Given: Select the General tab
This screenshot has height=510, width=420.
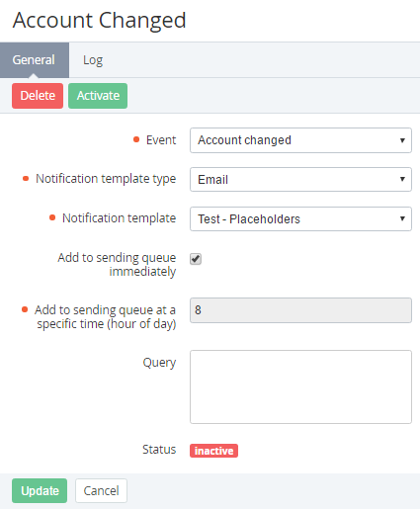Looking at the screenshot, I should (34, 60).
